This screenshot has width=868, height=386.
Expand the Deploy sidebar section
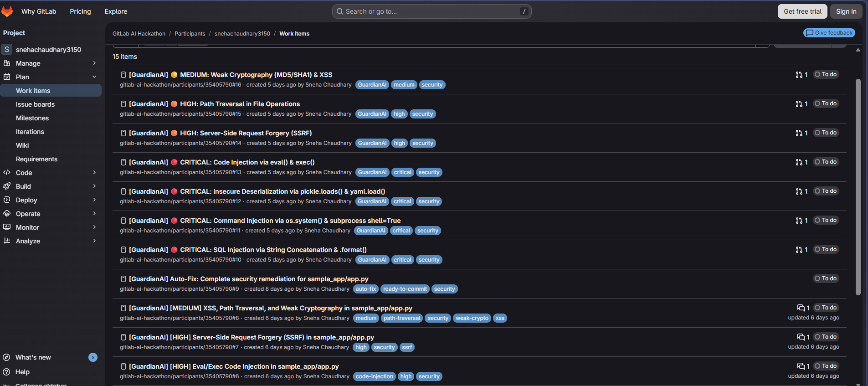coord(94,200)
